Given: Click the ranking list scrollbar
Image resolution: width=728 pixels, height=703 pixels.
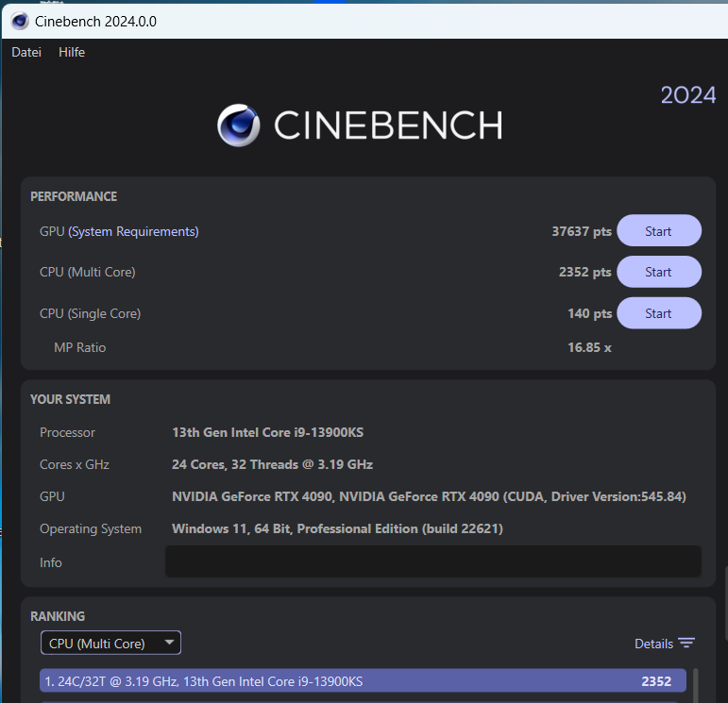Looking at the screenshot, I should (x=696, y=685).
